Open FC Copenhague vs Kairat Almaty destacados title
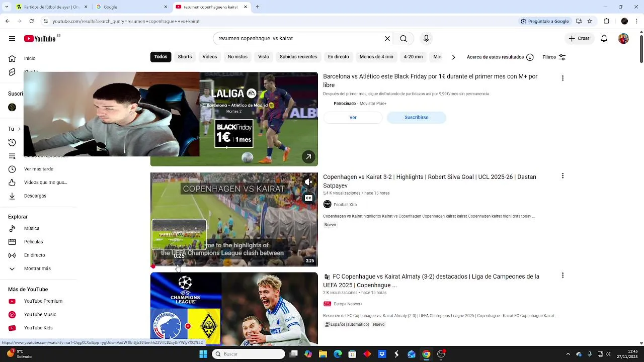The width and height of the screenshot is (644, 362). 432,281
